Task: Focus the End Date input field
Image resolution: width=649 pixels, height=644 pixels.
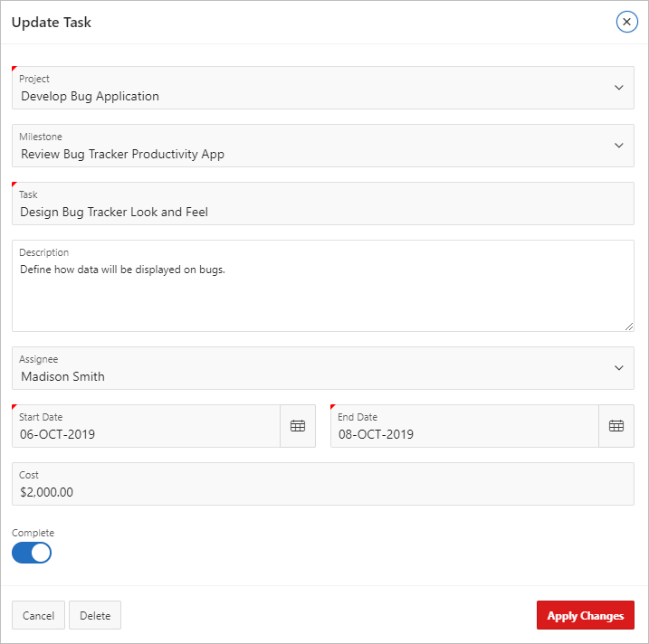Action: [464, 426]
